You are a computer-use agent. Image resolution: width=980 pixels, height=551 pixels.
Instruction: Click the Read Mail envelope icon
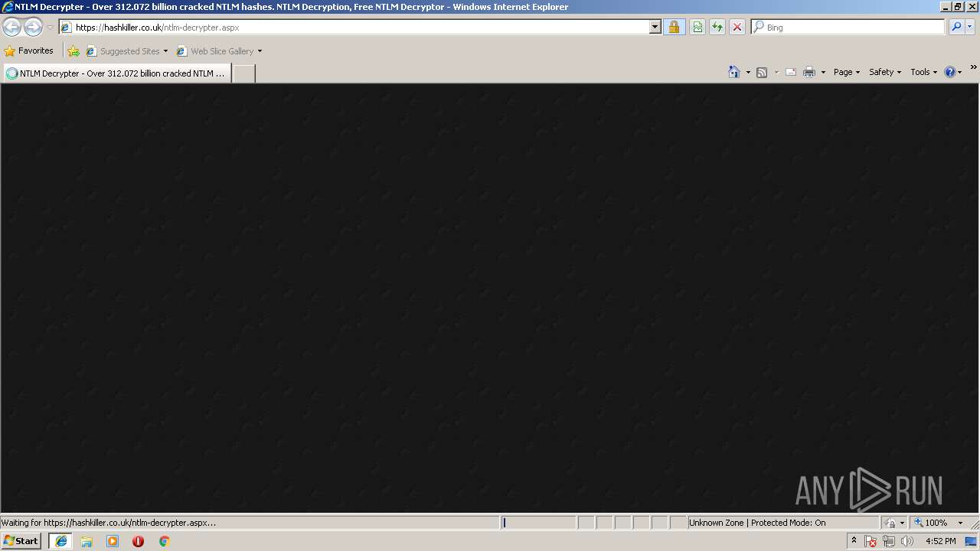point(791,72)
